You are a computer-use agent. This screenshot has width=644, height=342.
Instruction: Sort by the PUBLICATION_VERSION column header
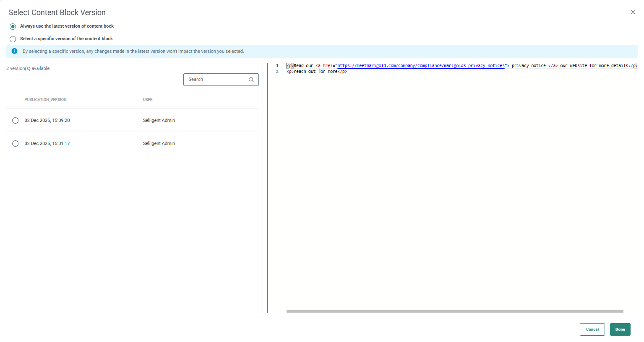point(45,100)
